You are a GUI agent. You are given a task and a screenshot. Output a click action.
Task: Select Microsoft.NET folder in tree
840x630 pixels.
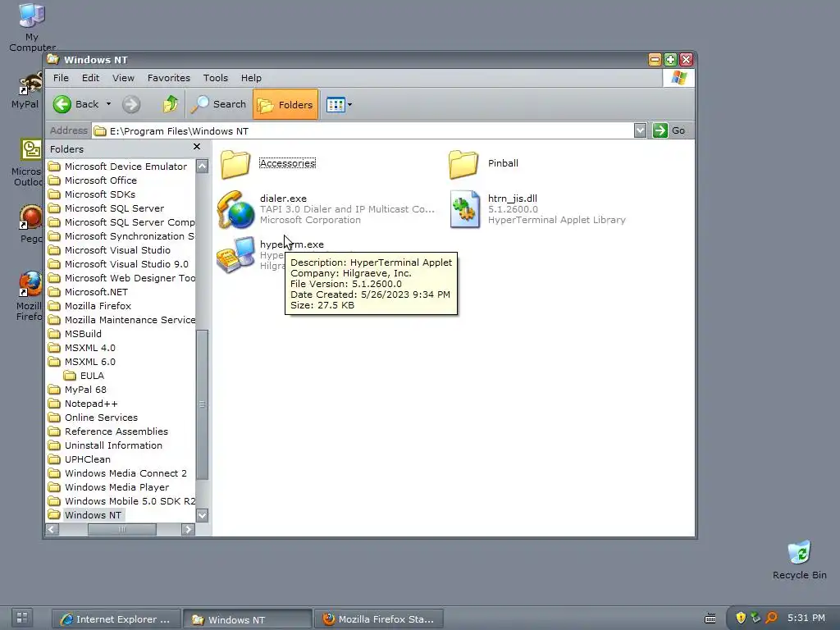click(x=96, y=292)
